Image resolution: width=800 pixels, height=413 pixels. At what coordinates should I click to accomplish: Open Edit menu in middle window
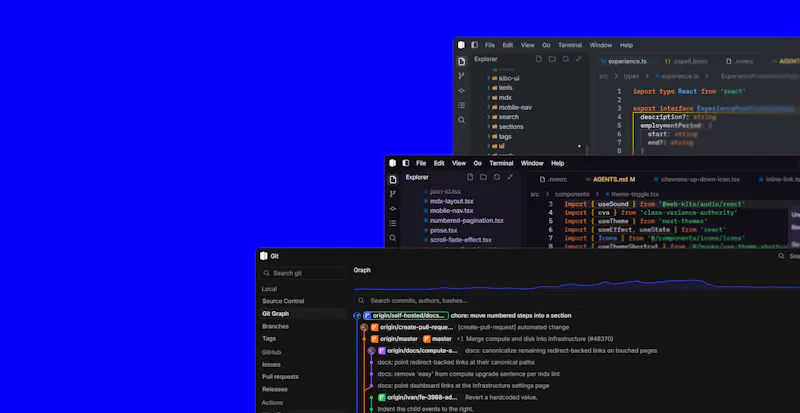click(x=439, y=163)
